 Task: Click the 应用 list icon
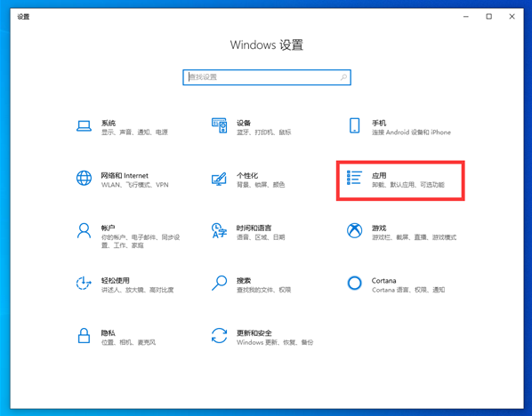tap(354, 178)
